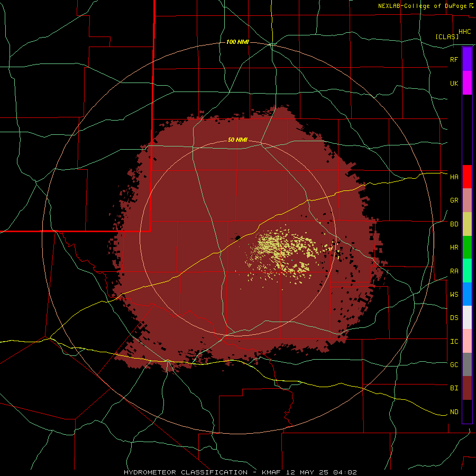Click the HYDROMETEOR CLASSIFICATION title text
This screenshot has height=476, width=476.
(x=186, y=472)
